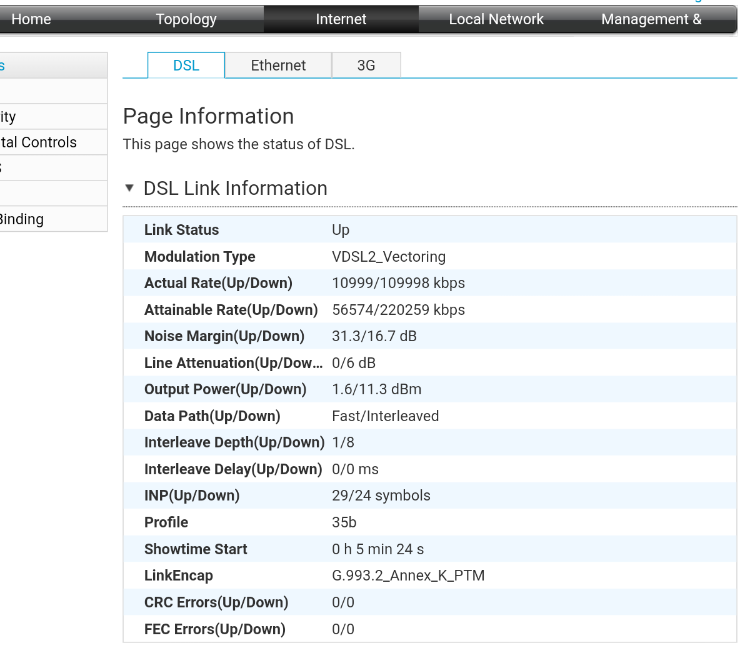This screenshot has height=649, width=750.
Task: Click 'This page shows the status of DSL.'
Action: [239, 144]
